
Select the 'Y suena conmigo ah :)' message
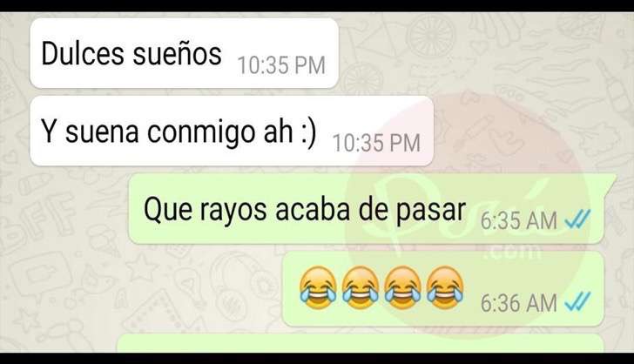tap(232, 131)
